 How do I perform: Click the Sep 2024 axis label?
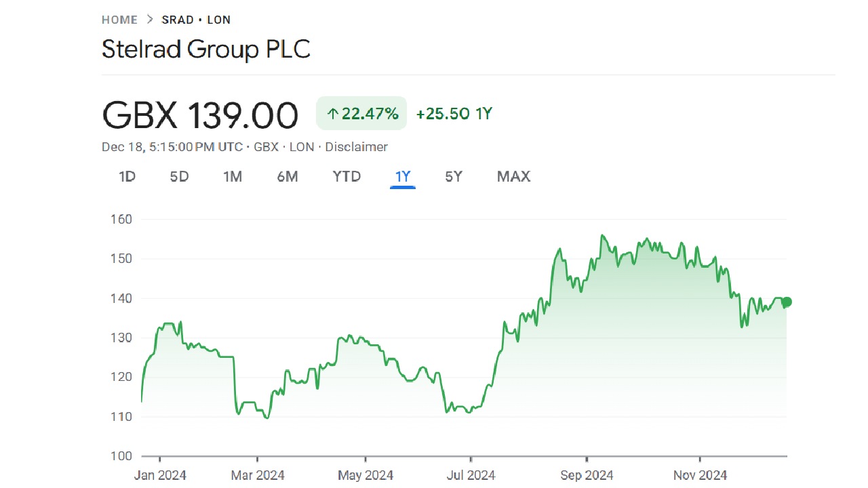[588, 475]
